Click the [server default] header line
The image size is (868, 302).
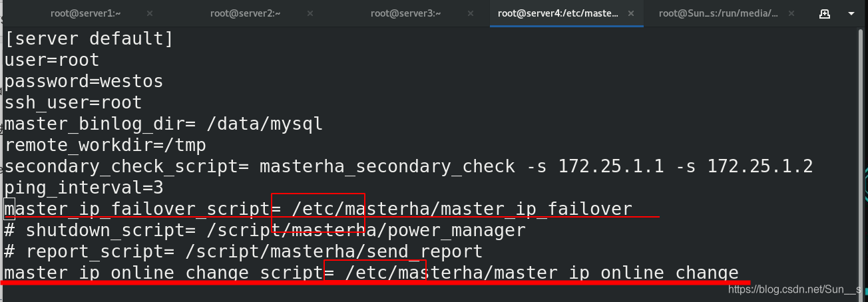pos(89,39)
